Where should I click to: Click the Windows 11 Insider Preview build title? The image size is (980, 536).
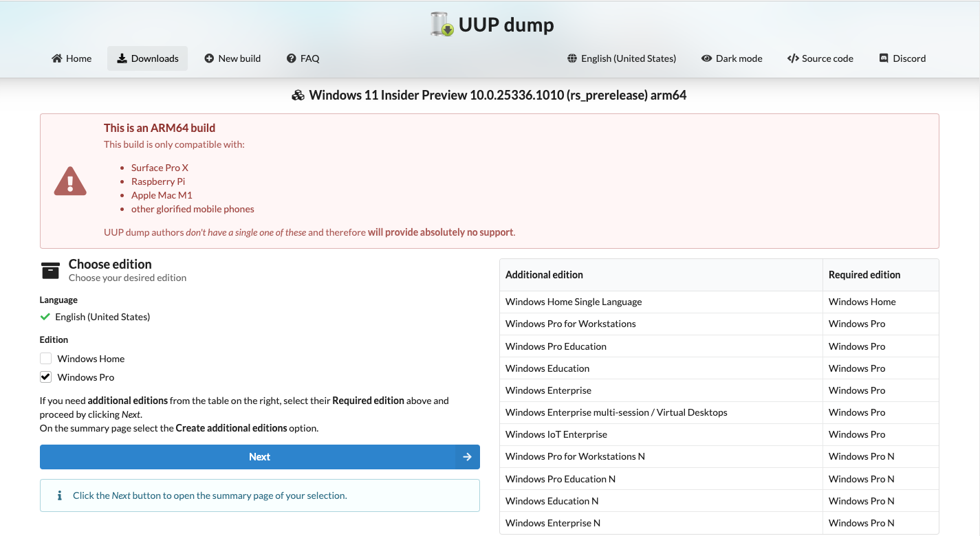pos(498,96)
